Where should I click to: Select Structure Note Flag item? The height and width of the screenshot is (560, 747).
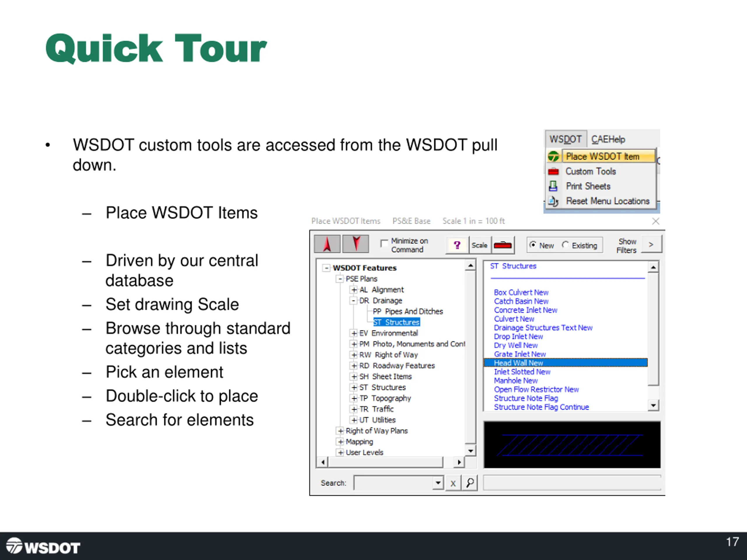[x=526, y=398]
